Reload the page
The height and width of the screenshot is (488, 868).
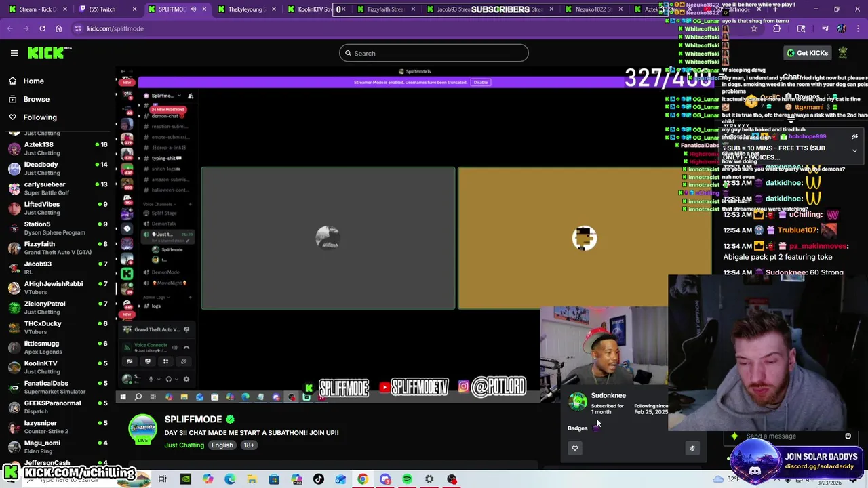coord(42,28)
